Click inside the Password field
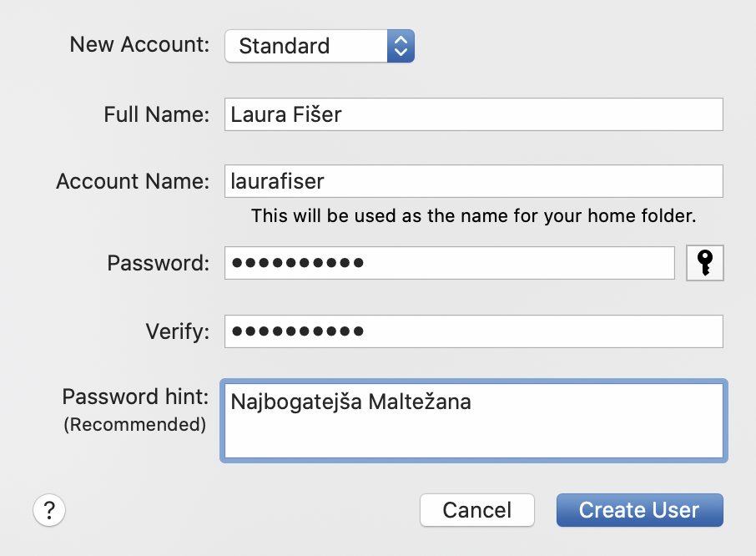This screenshot has width=756, height=556. (450, 263)
